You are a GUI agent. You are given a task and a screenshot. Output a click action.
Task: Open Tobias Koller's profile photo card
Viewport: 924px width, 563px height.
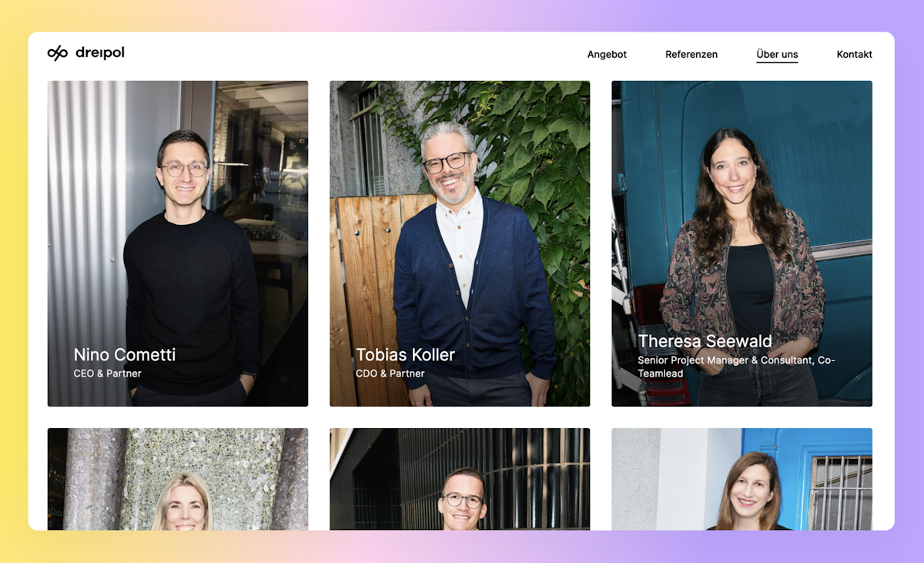pyautogui.click(x=460, y=243)
